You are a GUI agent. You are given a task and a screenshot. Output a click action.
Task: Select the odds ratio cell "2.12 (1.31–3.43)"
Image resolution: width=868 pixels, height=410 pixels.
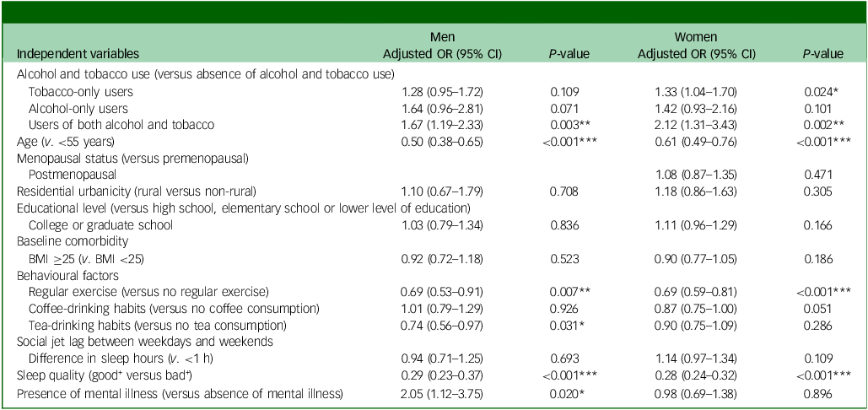pyautogui.click(x=696, y=125)
